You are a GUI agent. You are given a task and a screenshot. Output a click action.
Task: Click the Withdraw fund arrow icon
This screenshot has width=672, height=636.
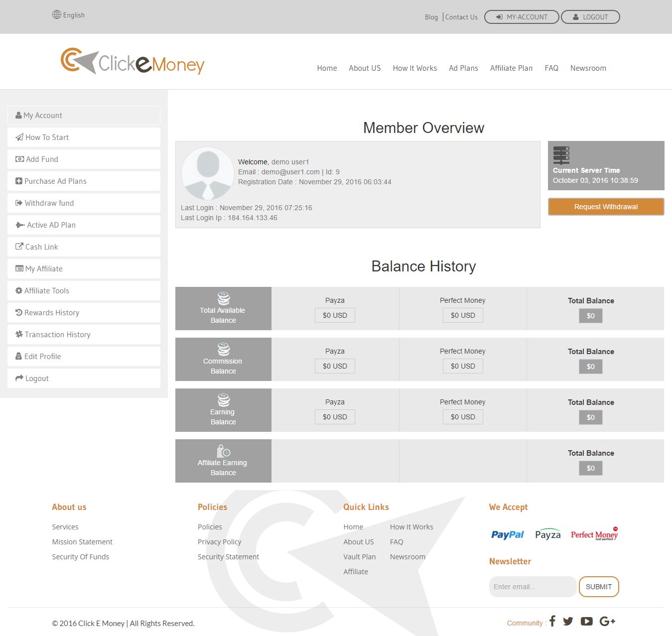(19, 203)
